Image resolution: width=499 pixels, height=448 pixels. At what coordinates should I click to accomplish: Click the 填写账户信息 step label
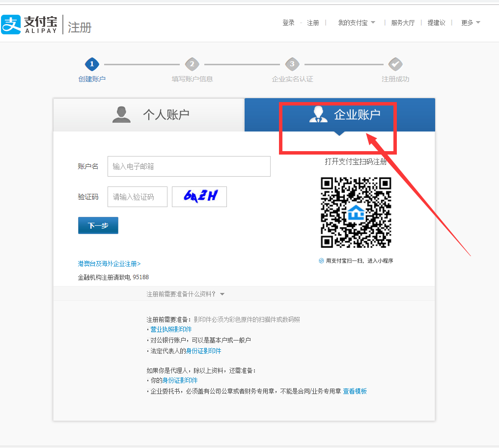pyautogui.click(x=192, y=79)
